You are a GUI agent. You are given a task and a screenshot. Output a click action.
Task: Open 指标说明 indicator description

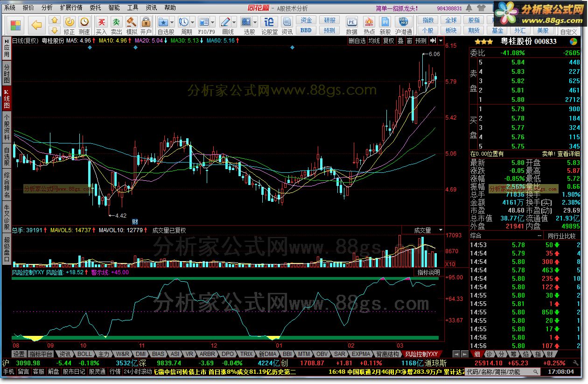[428, 272]
